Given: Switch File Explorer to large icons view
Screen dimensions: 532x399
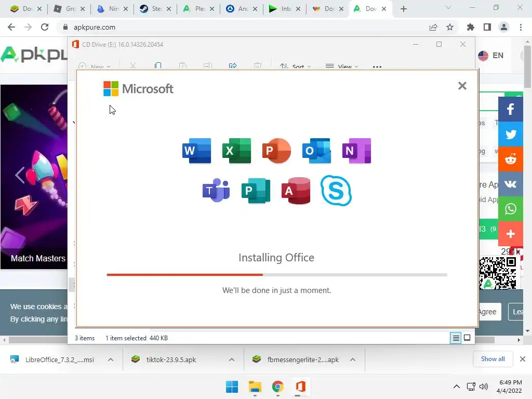Looking at the screenshot, I should coord(467,338).
